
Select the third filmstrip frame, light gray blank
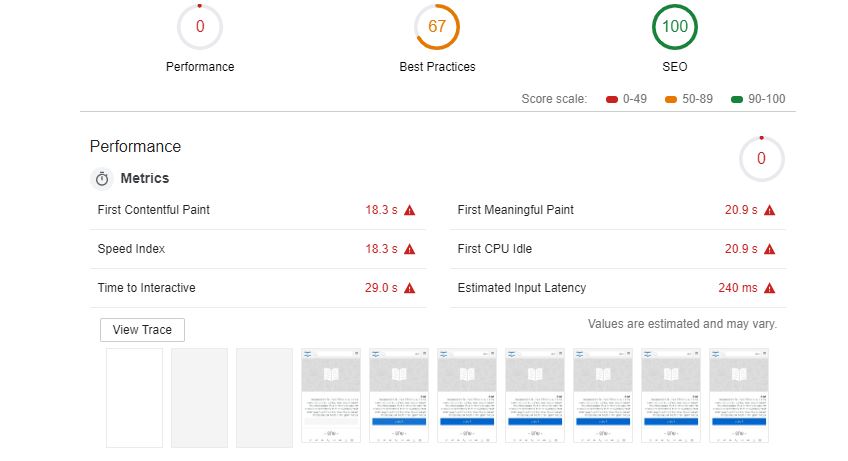pyautogui.click(x=264, y=398)
